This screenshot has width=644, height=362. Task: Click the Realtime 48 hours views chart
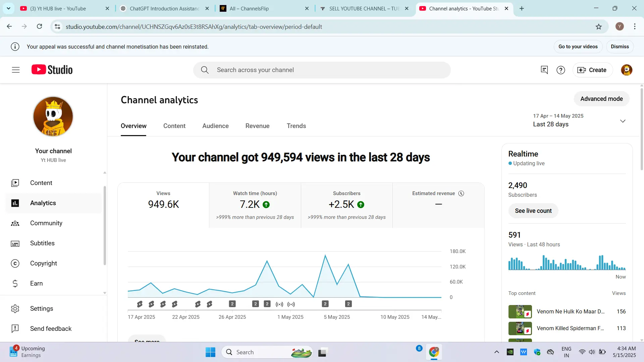[567, 262]
